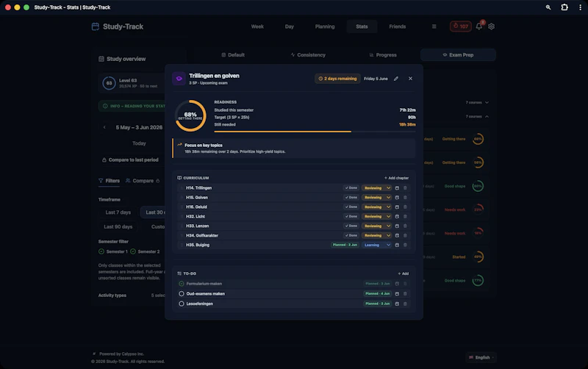The width and height of the screenshot is (588, 369).
Task: Open the Reviewing dropdown for H34. Golfkarakter
Action: [x=376, y=235]
